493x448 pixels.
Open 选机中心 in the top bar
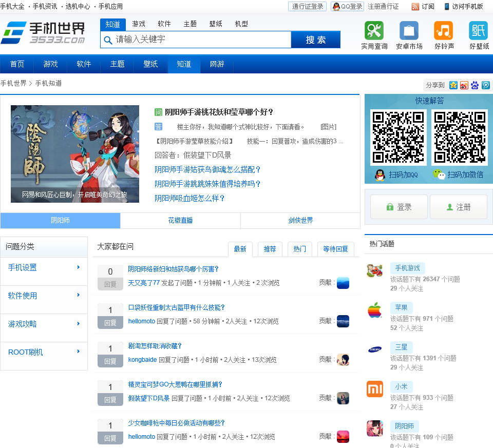click(x=78, y=7)
